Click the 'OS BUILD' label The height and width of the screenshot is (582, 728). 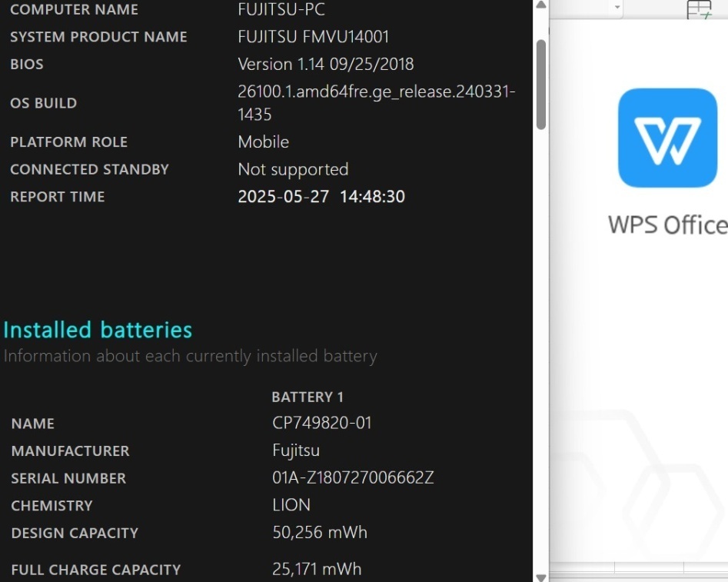click(x=44, y=103)
